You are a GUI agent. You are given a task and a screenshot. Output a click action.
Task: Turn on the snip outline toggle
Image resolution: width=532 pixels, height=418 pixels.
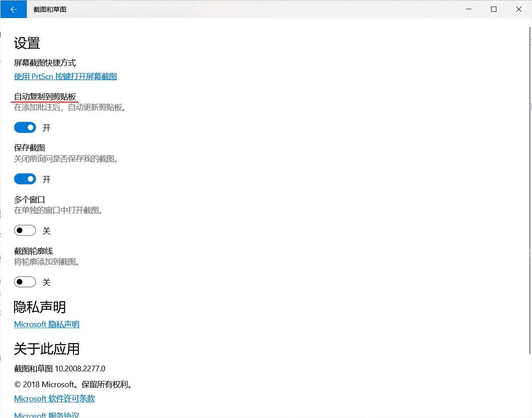[x=25, y=282]
